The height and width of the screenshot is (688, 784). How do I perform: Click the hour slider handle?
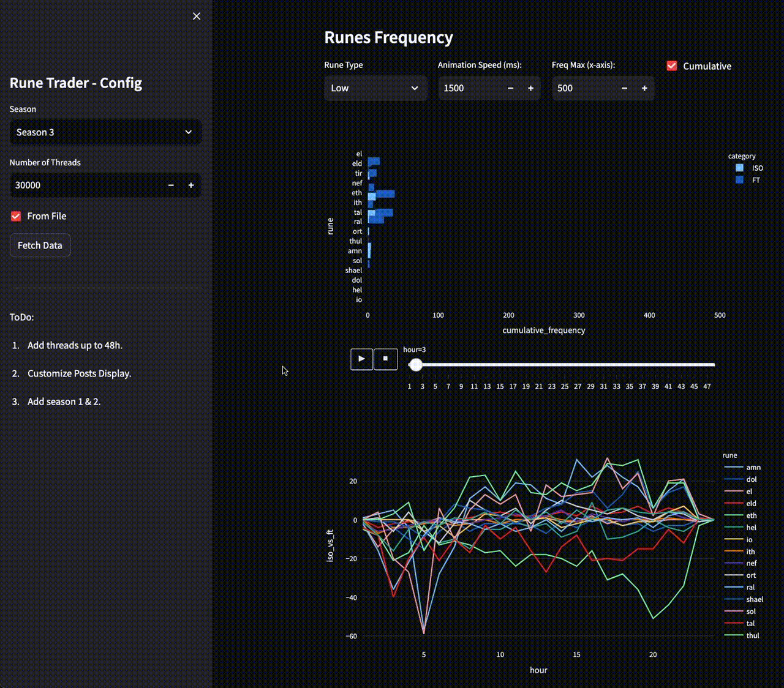tap(416, 365)
